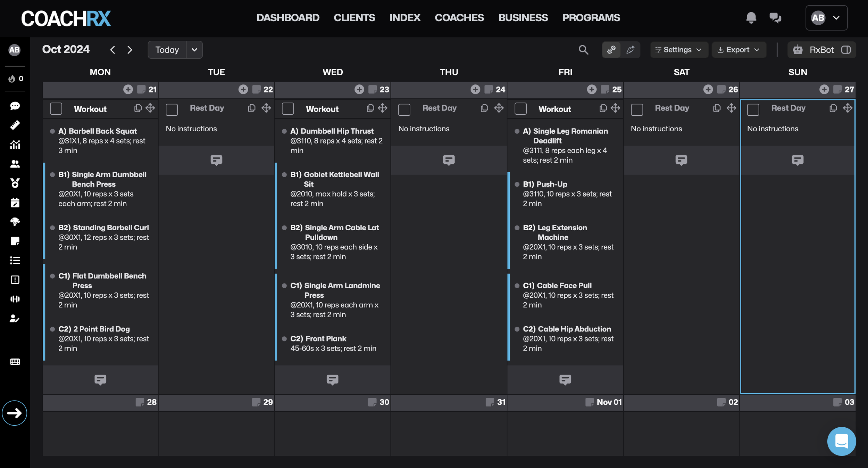Screen dimensions: 868x468
Task: Go to the CLIENTS menu
Action: (354, 17)
